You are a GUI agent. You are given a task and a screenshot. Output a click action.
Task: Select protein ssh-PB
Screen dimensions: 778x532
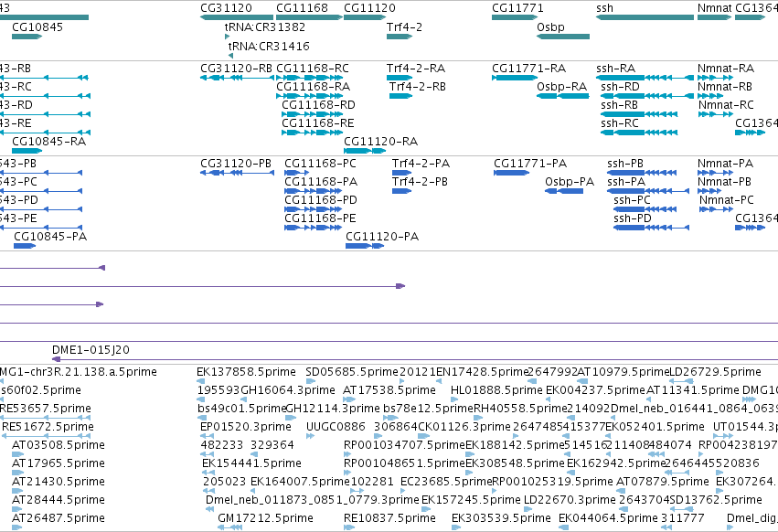click(625, 164)
